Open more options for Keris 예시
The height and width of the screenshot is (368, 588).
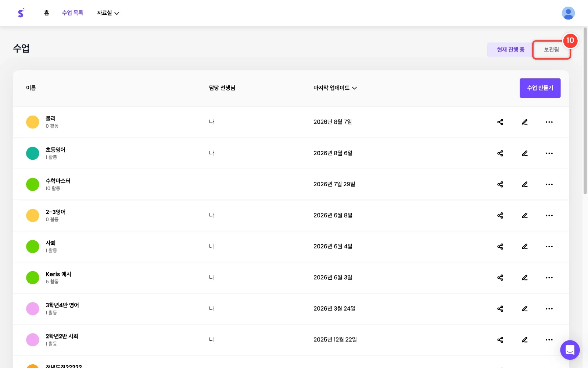click(549, 277)
